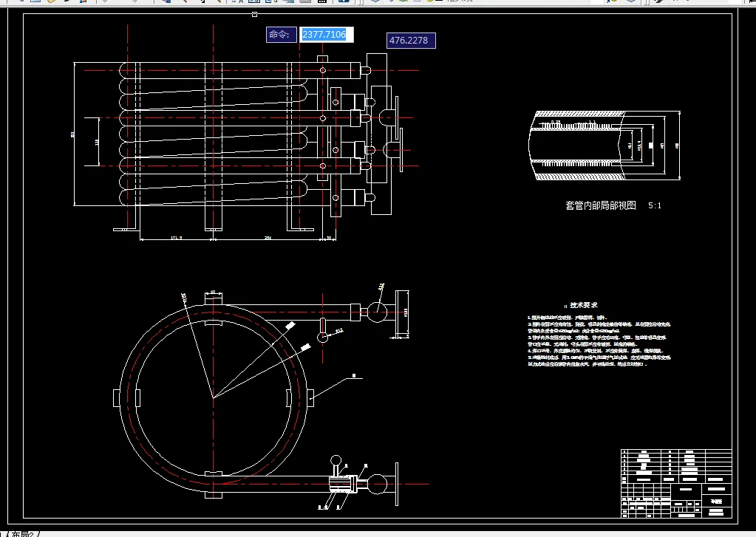
Task: Select the 5:1 scale text
Action: tap(655, 205)
